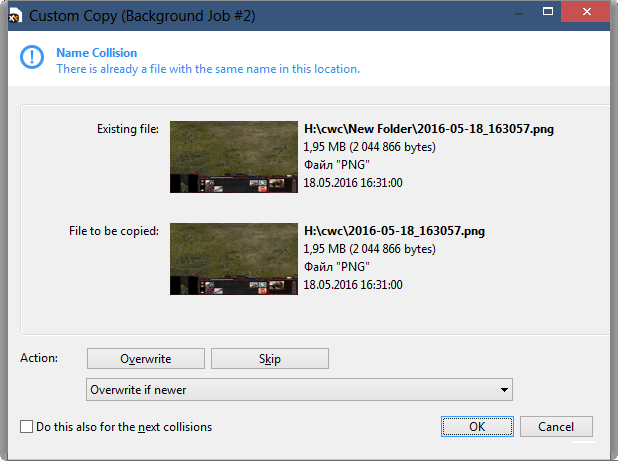The image size is (618, 461).
Task: Click the size text of file to be copied
Action: coord(369,249)
